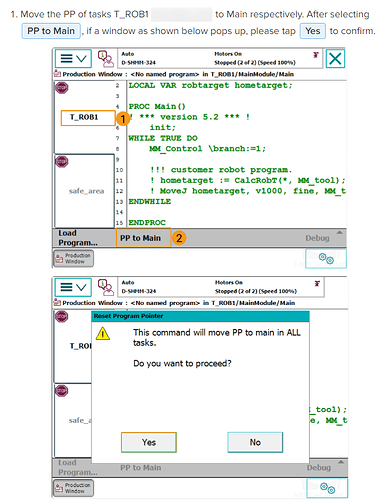
Task: Confirm with the Yes button in the Reset Program Pointer dialog
Action: pyautogui.click(x=149, y=442)
